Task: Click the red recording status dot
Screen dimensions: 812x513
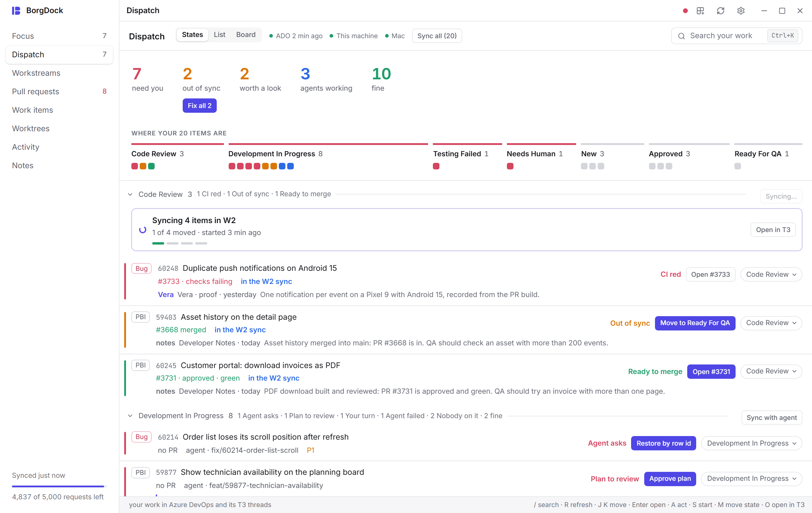Action: [x=685, y=11]
